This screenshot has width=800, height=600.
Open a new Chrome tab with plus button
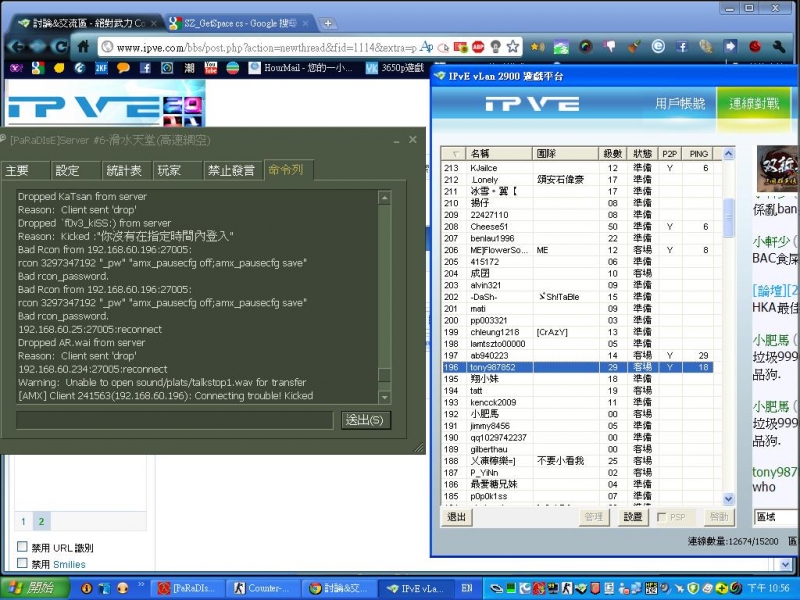pos(328,23)
